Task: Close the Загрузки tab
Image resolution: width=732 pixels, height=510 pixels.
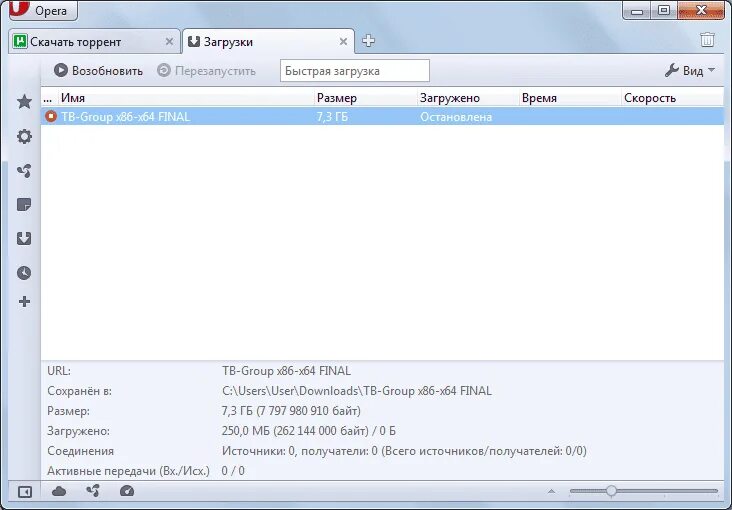Action: [343, 42]
